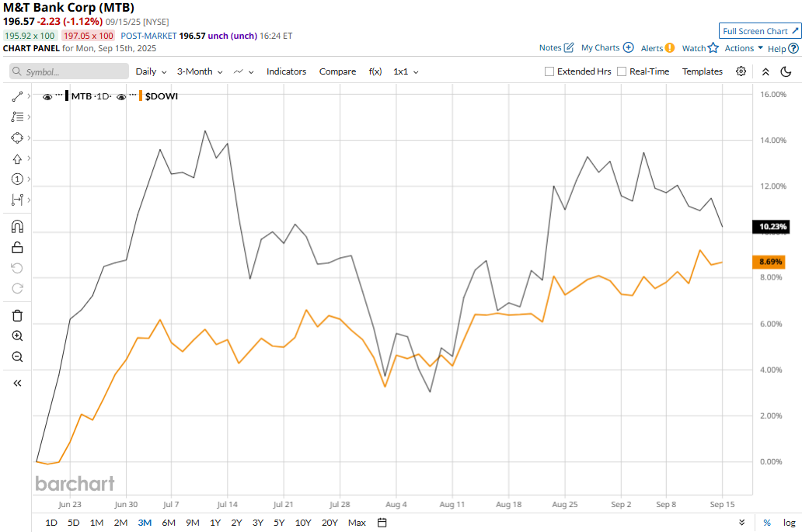Switch scale to log mode
802x532 pixels.
(x=790, y=522)
